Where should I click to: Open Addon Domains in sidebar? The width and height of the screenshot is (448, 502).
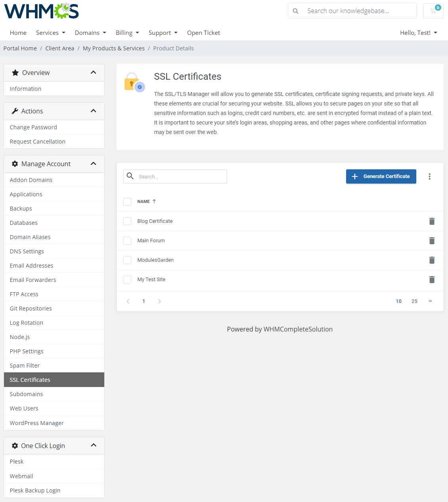(54, 180)
